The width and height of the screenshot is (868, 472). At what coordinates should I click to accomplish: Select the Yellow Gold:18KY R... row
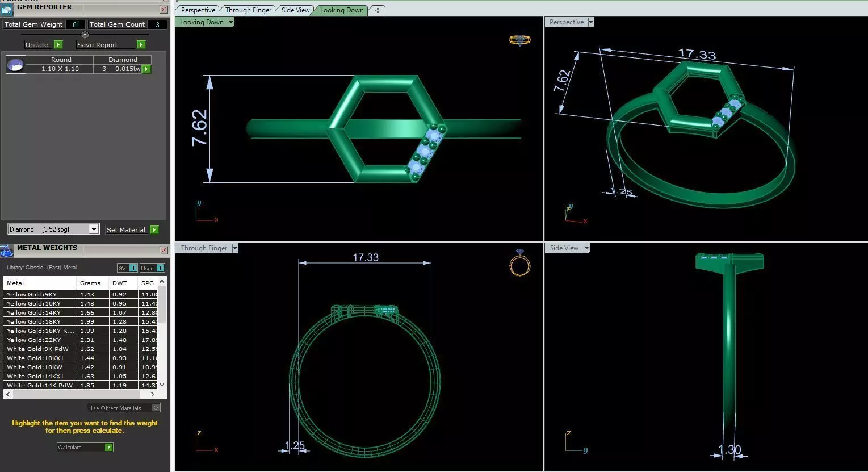point(81,331)
